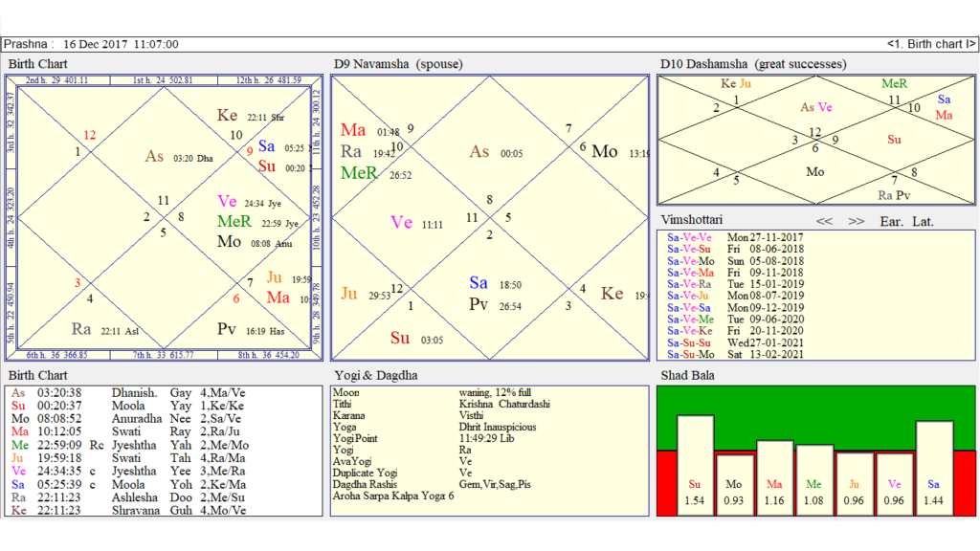Click the '6th h. 36 366.85' house cell
Viewport: 980px width, 551px height.
pos(57,355)
